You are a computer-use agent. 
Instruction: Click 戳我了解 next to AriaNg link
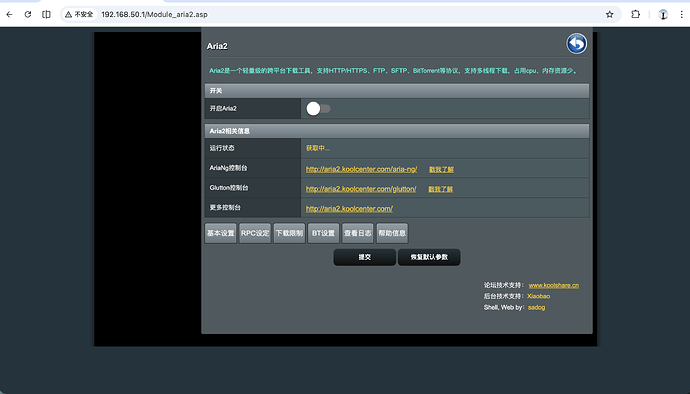441,169
